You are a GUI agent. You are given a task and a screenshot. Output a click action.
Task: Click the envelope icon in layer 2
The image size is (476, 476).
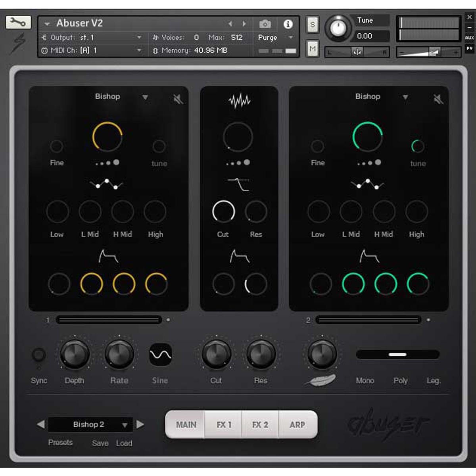click(x=369, y=257)
